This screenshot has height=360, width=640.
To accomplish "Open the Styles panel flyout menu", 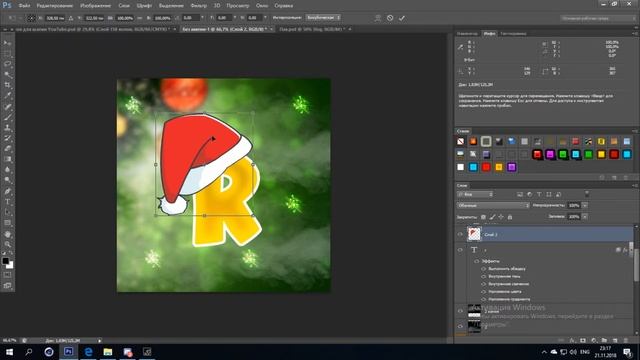I will 635,131.
